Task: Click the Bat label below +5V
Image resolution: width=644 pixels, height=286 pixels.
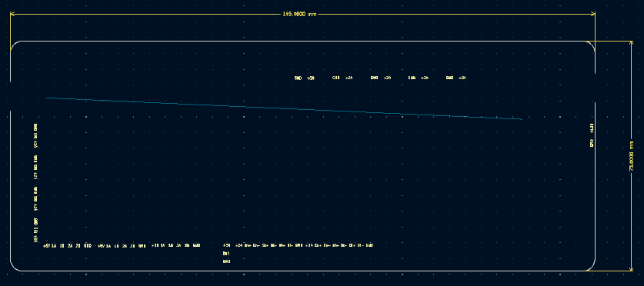Action: [x=226, y=254]
